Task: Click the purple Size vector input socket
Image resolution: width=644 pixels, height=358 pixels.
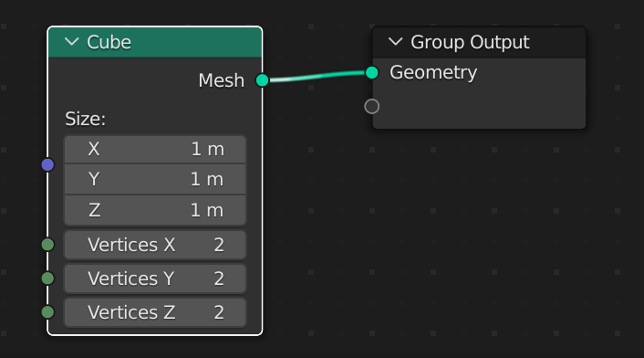Action: point(47,164)
